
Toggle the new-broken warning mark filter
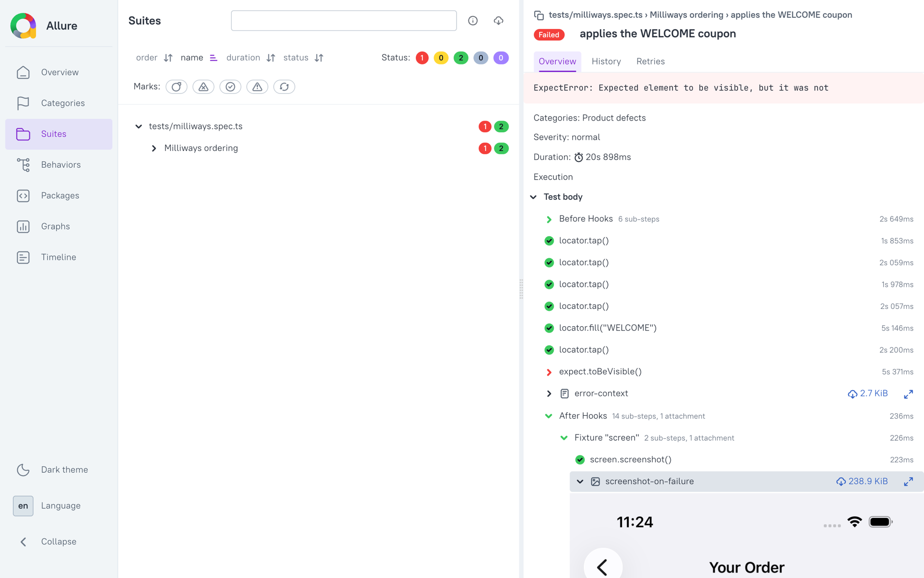[257, 87]
